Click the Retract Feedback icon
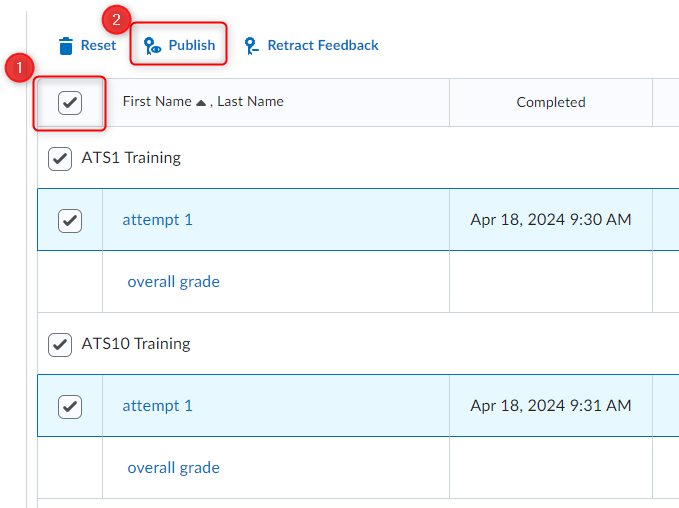The image size is (679, 508). tap(251, 46)
